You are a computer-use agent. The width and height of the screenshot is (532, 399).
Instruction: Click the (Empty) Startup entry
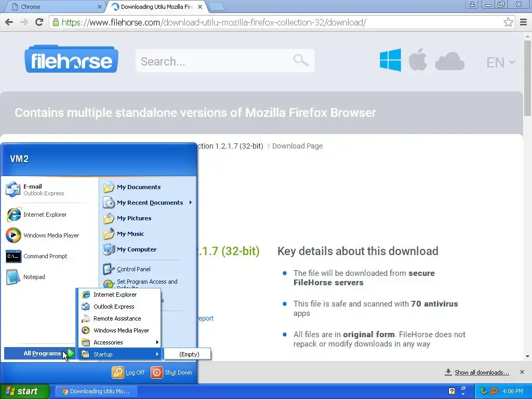click(187, 354)
